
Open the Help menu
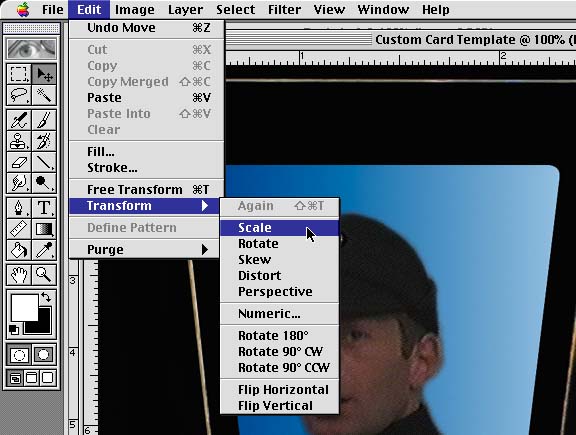[x=435, y=10]
